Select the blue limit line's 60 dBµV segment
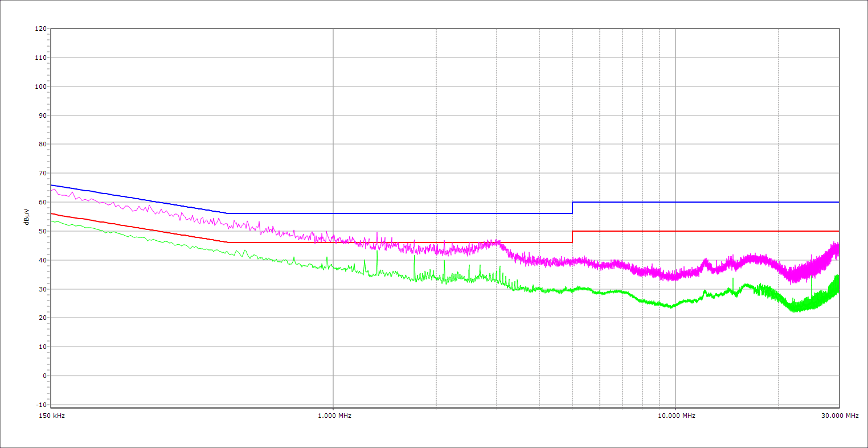 (705, 202)
